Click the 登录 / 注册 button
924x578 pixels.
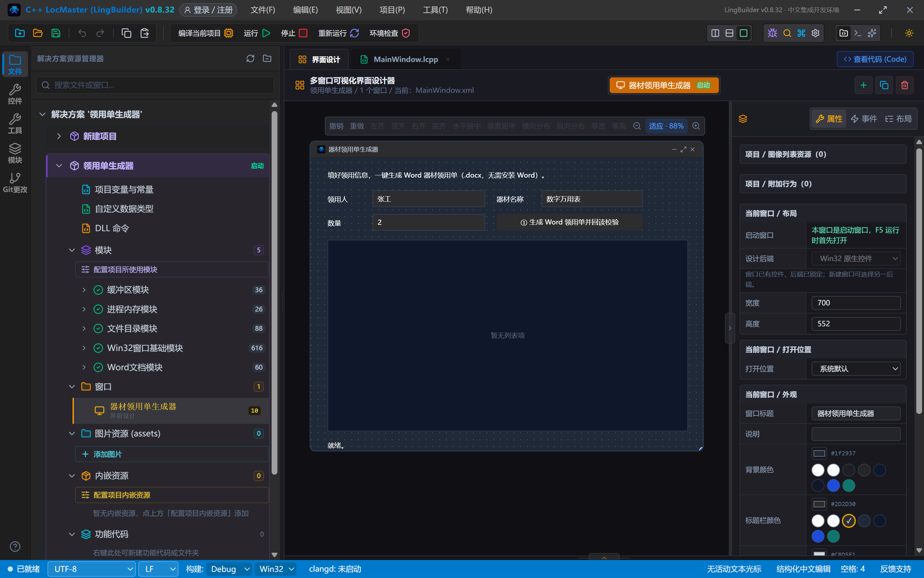(x=208, y=10)
